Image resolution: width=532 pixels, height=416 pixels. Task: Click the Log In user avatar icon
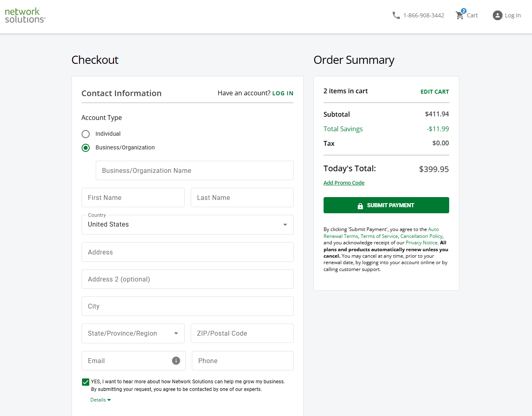tap(497, 15)
